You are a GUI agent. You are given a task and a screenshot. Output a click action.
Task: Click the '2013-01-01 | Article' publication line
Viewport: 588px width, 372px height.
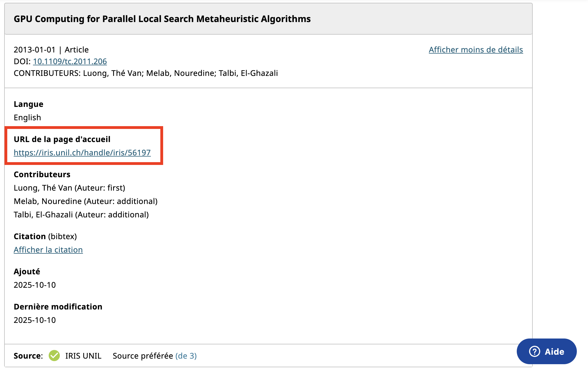[x=51, y=50]
